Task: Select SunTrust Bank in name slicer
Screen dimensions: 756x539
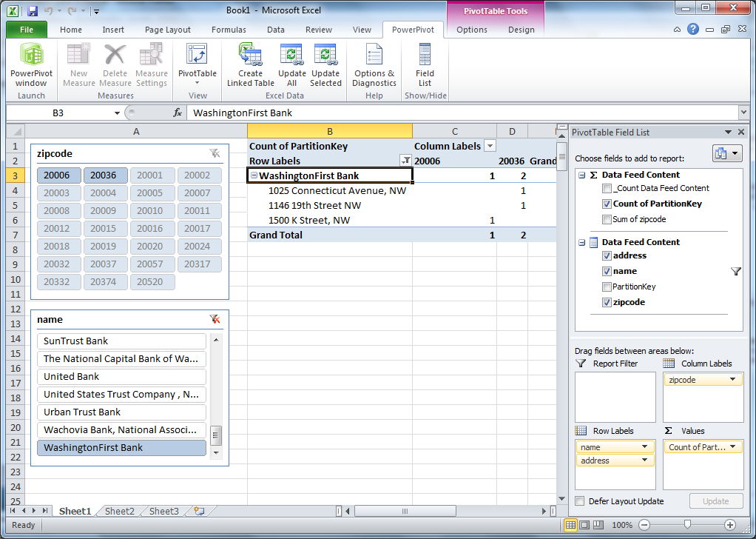Action: pos(121,341)
